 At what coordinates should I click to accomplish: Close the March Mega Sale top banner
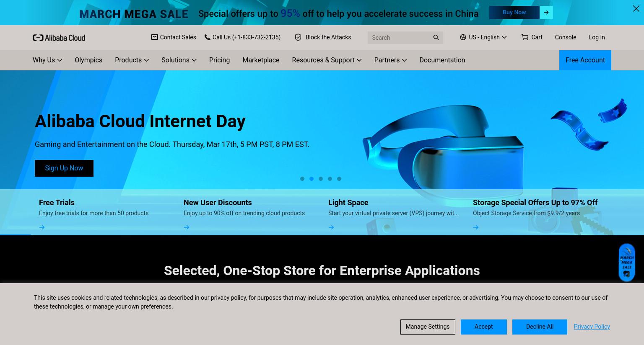pyautogui.click(x=636, y=8)
